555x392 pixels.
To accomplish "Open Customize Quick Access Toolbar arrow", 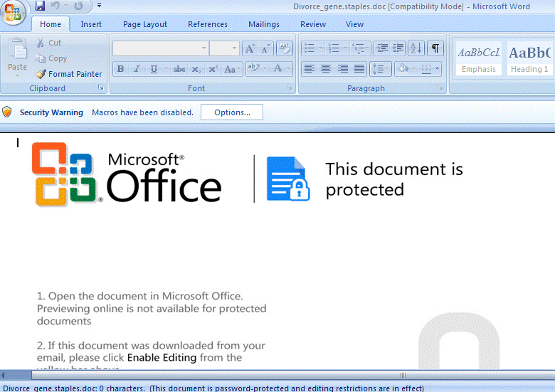I will [x=99, y=6].
